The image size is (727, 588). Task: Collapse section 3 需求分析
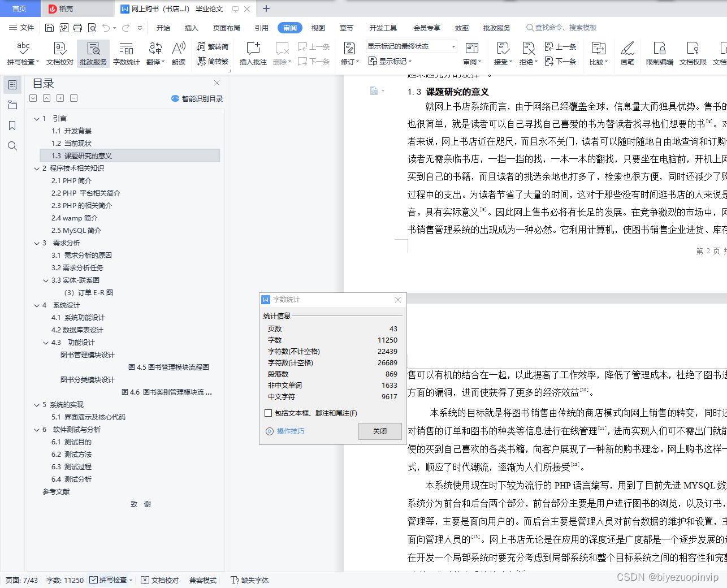37,243
